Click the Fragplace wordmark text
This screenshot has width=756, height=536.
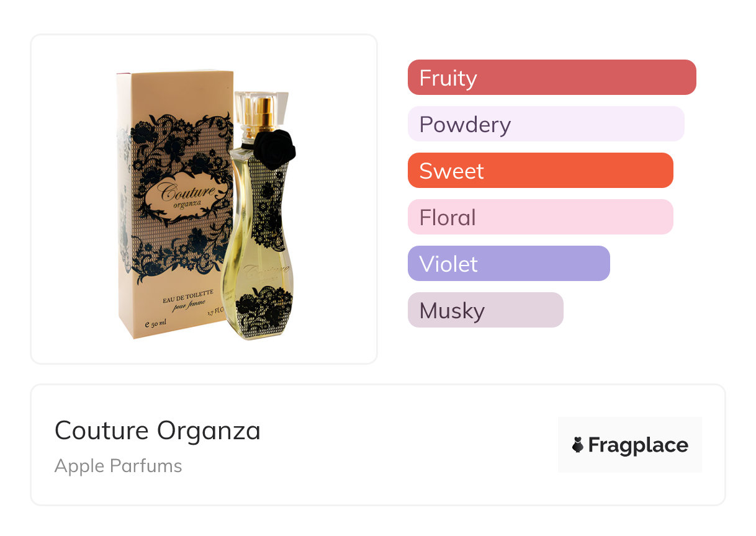[x=638, y=445]
